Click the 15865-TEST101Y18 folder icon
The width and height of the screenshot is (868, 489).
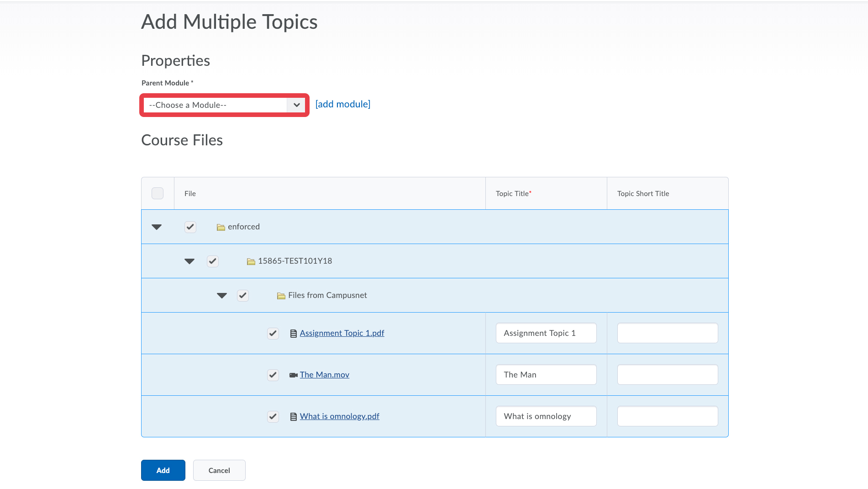click(x=251, y=261)
